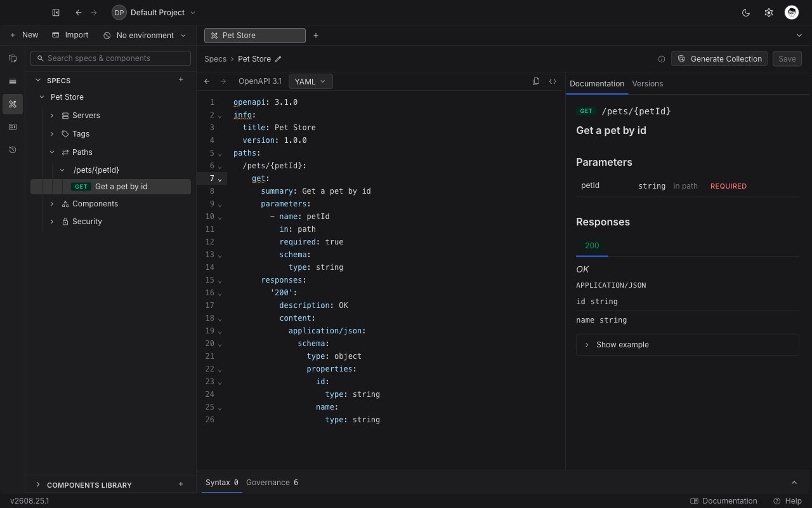Switch to the Versions tab

(x=647, y=83)
